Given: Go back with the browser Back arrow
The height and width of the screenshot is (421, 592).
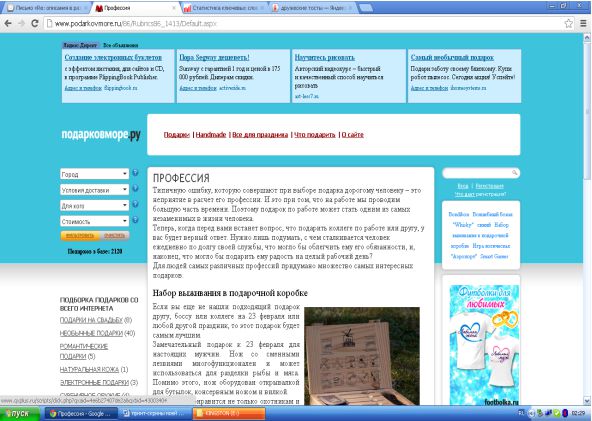Looking at the screenshot, I should 8,23.
